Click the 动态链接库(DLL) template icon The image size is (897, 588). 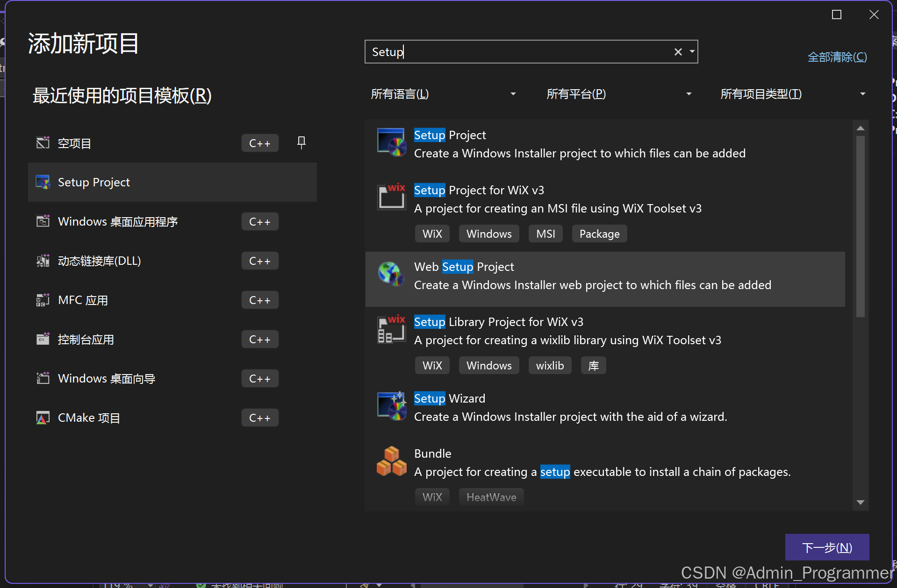click(43, 261)
